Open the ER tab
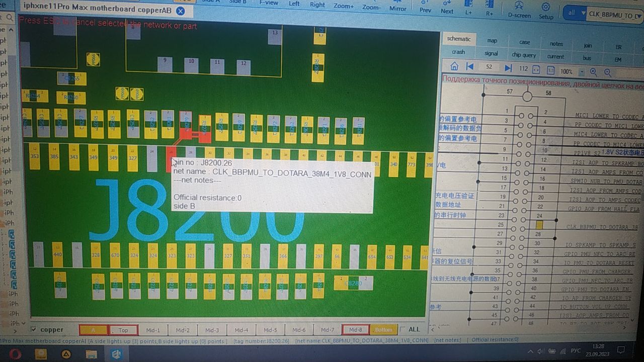Image resolution: width=644 pixels, height=362 pixels. tap(618, 47)
